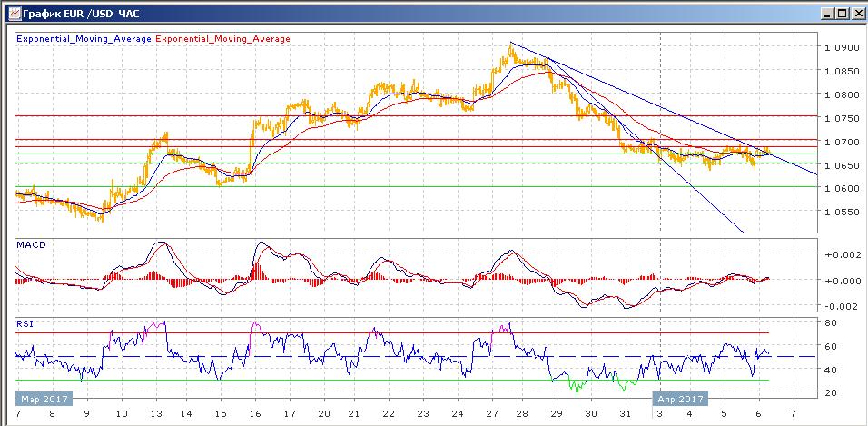Click the 'Мар 2017' month marker
The height and width of the screenshot is (426, 868).
[x=44, y=399]
